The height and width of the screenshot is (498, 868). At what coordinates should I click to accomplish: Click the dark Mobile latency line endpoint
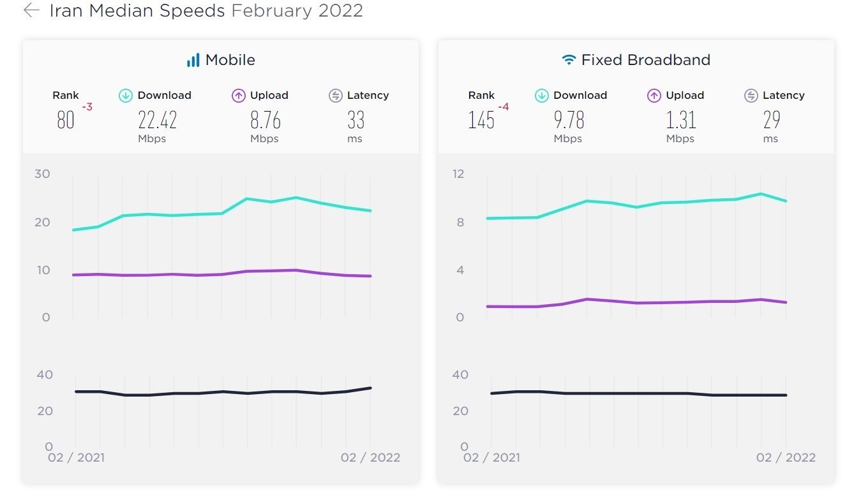tap(370, 388)
